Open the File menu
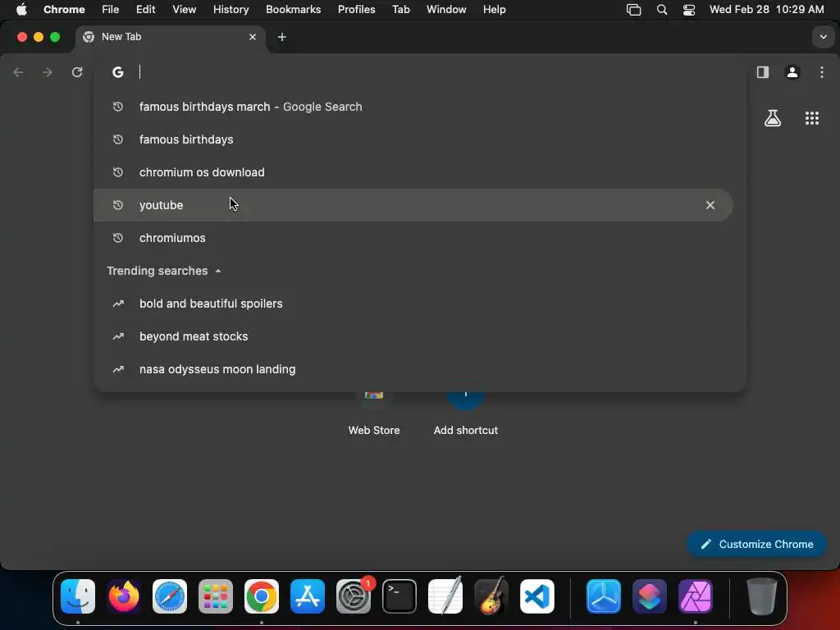The width and height of the screenshot is (840, 630). tap(111, 9)
